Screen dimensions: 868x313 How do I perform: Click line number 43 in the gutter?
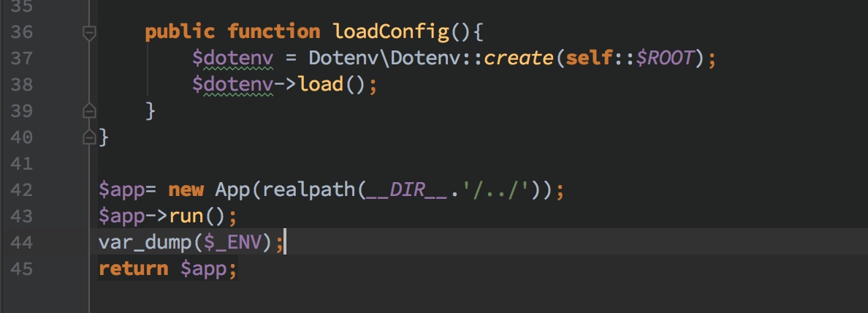point(22,216)
